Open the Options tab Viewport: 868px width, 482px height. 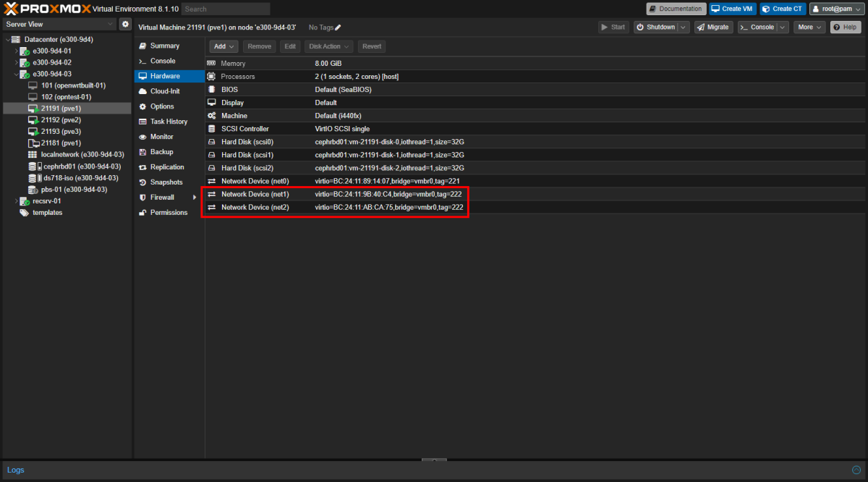(169, 106)
